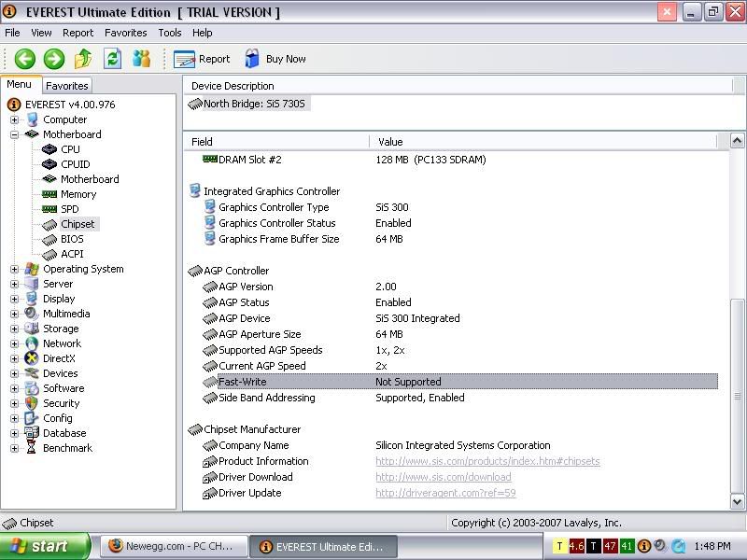Click the Buy Now toolbar button
This screenshot has width=747, height=560.
(275, 59)
